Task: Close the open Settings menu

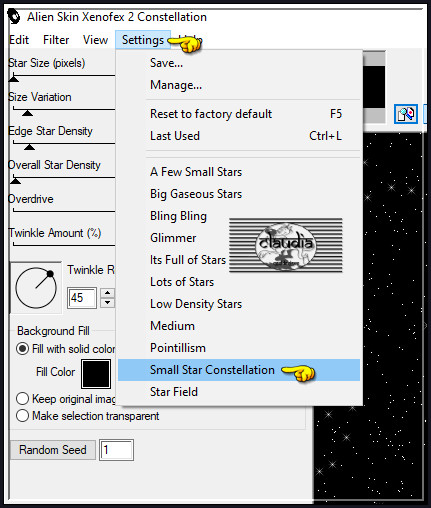Action: [x=143, y=40]
